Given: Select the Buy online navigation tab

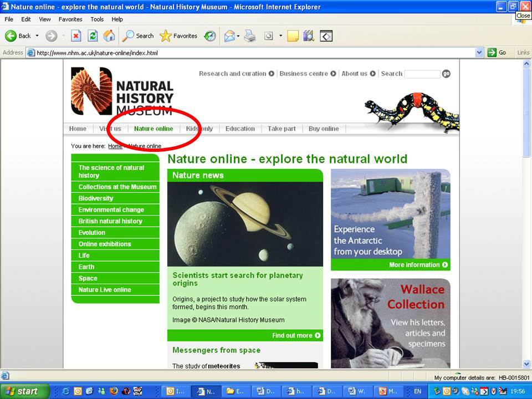Looking at the screenshot, I should point(324,129).
